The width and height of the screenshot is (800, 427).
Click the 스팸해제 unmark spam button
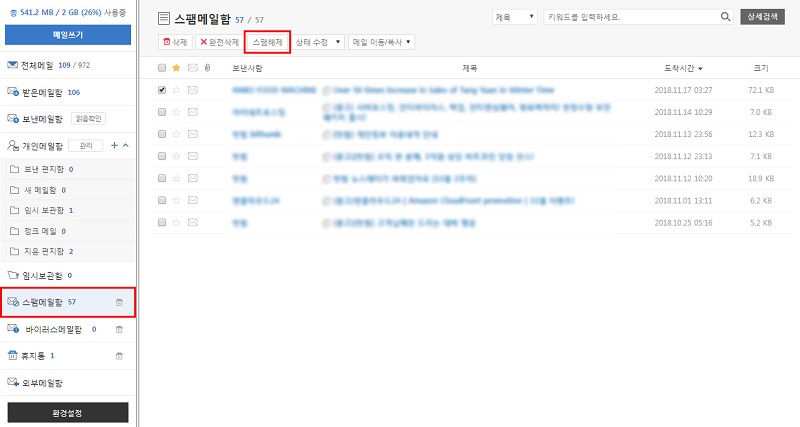coord(267,42)
